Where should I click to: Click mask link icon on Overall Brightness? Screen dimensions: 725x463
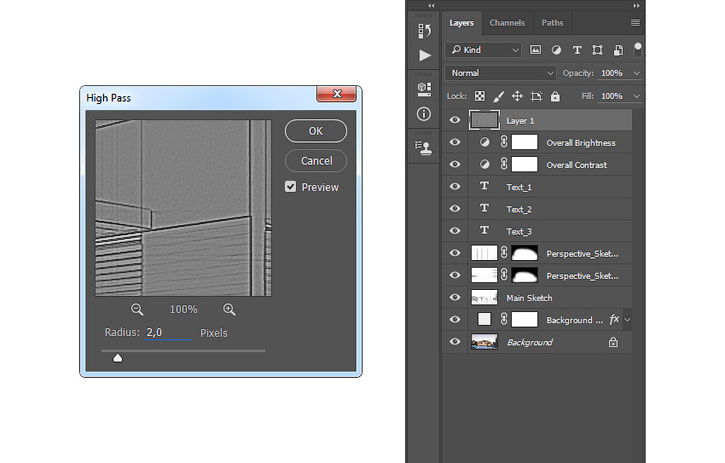click(x=504, y=142)
